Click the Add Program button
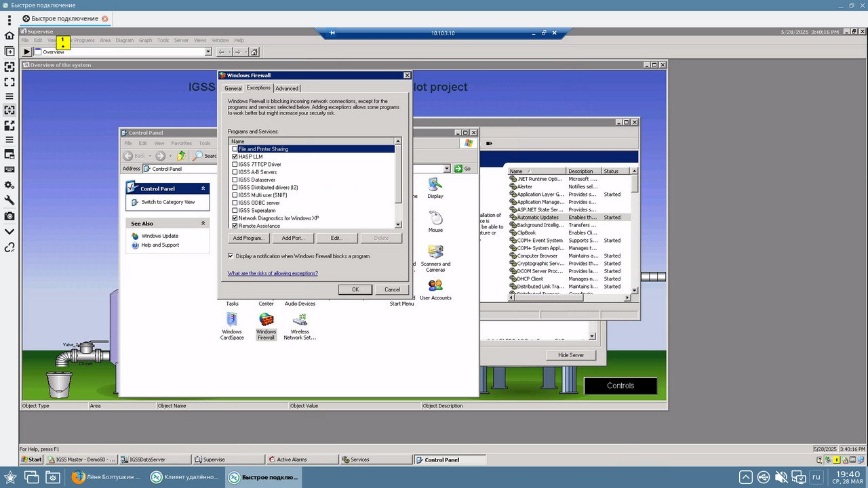Image resolution: width=868 pixels, height=488 pixels. coord(249,239)
